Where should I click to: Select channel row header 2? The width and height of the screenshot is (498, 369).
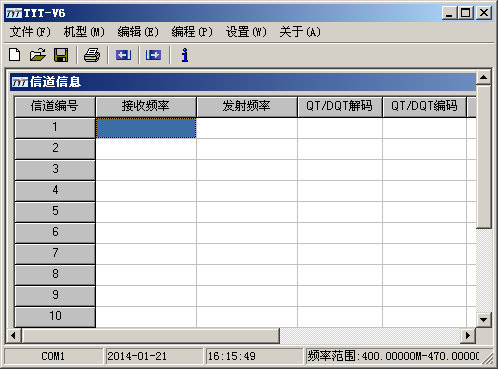click(x=55, y=149)
